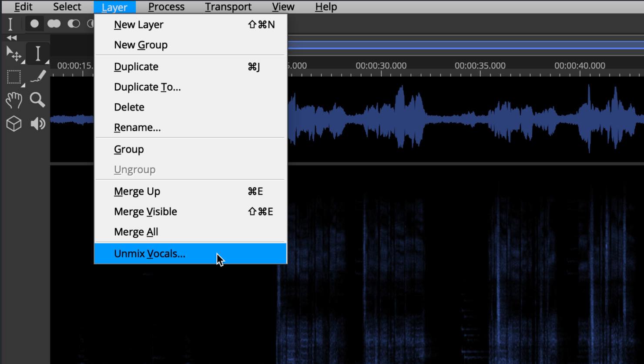Select the Brush drawing tool
The image size is (644, 364).
(38, 77)
